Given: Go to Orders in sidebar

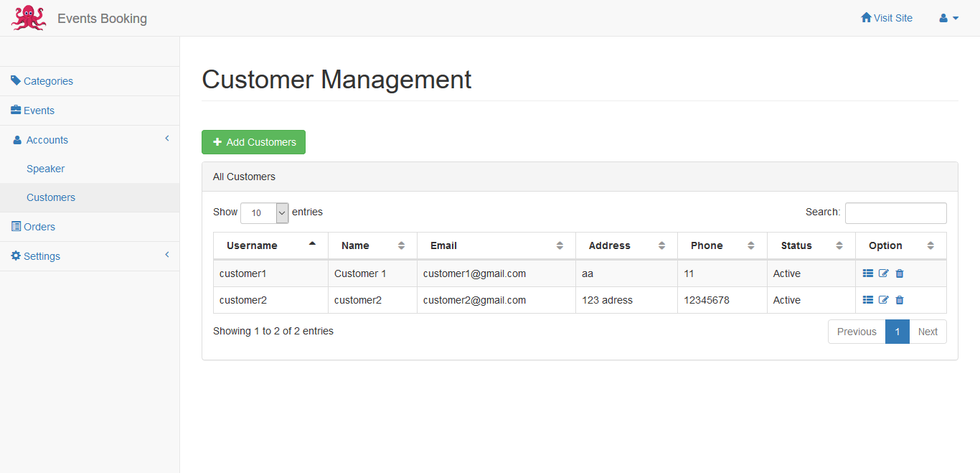Looking at the screenshot, I should 39,227.
